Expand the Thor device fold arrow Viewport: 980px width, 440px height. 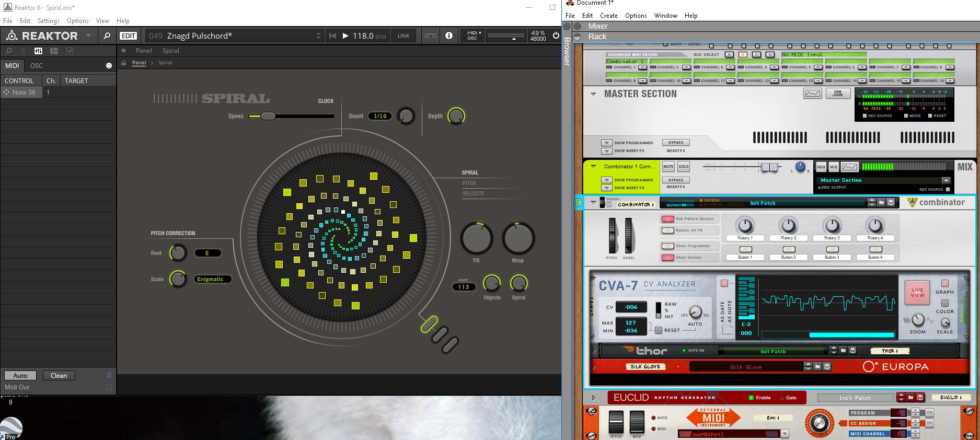click(x=594, y=351)
